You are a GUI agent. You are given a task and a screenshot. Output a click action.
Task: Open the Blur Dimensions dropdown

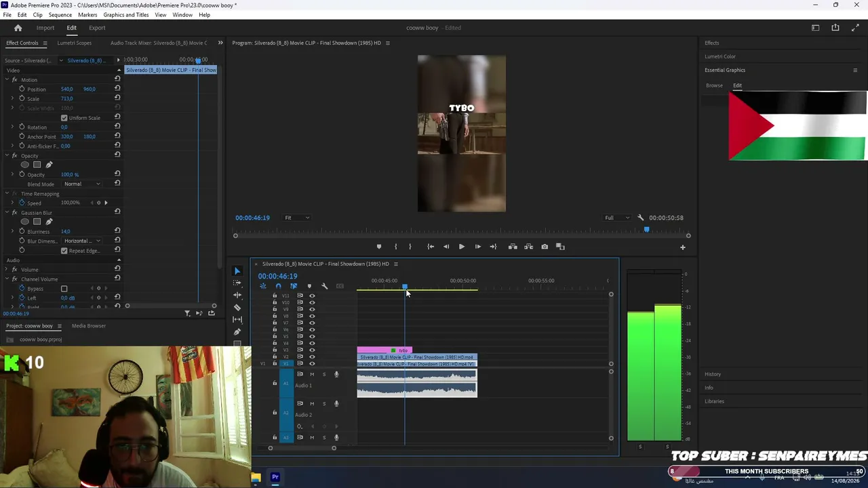pyautogui.click(x=82, y=241)
